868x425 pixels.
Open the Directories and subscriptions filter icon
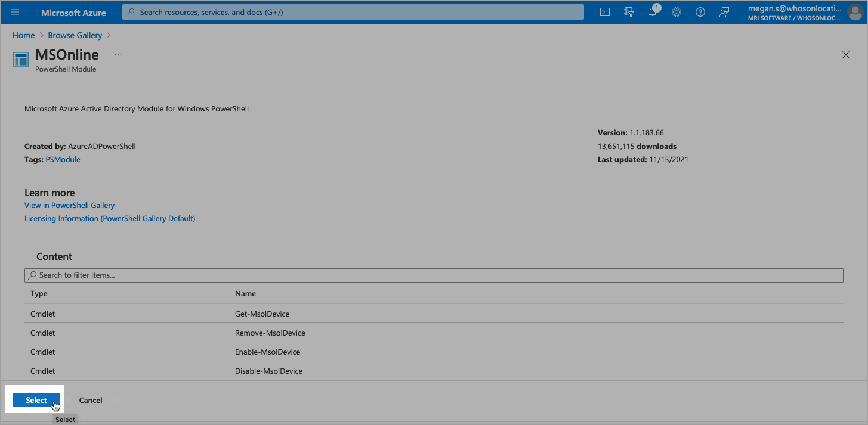coord(628,12)
